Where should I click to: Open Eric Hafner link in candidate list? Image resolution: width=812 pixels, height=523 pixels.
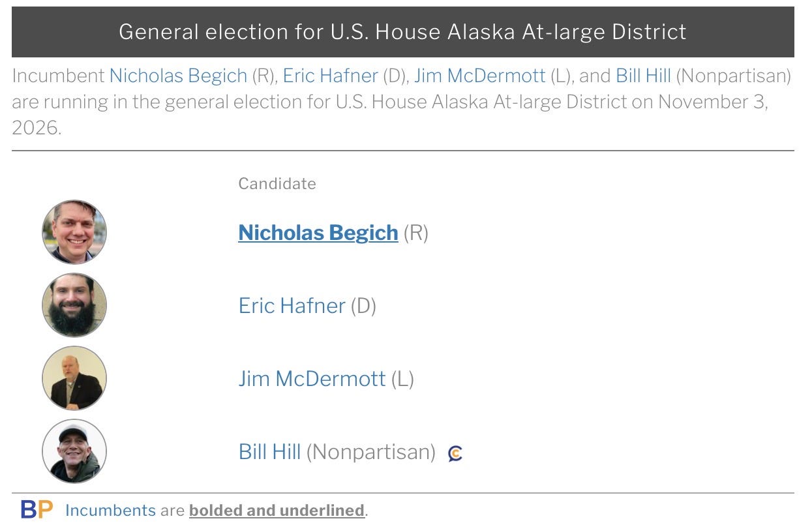point(292,306)
